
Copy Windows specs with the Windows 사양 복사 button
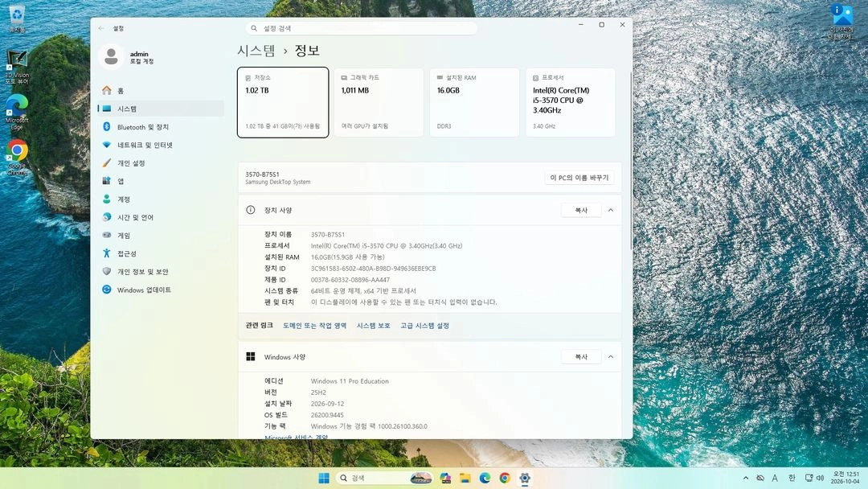[x=581, y=357]
